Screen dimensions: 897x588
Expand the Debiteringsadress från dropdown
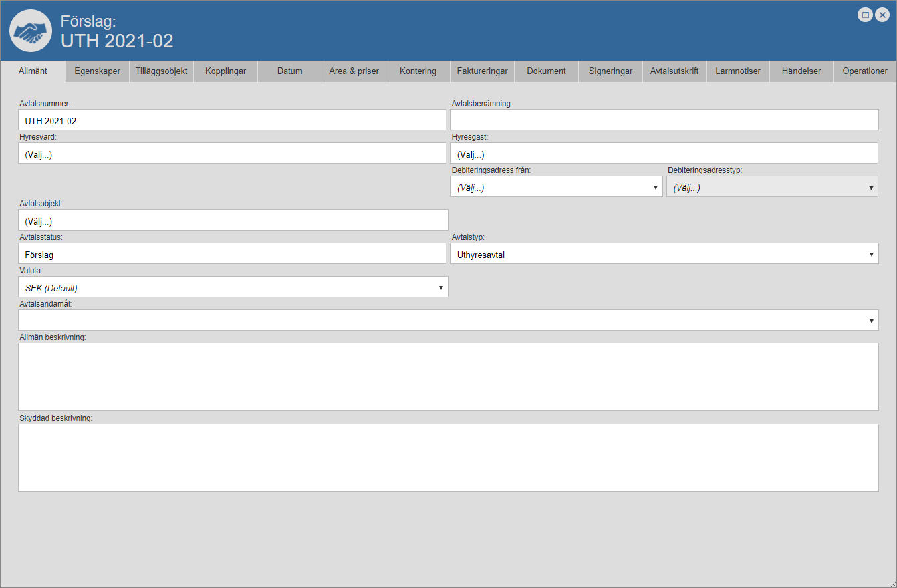coord(556,188)
